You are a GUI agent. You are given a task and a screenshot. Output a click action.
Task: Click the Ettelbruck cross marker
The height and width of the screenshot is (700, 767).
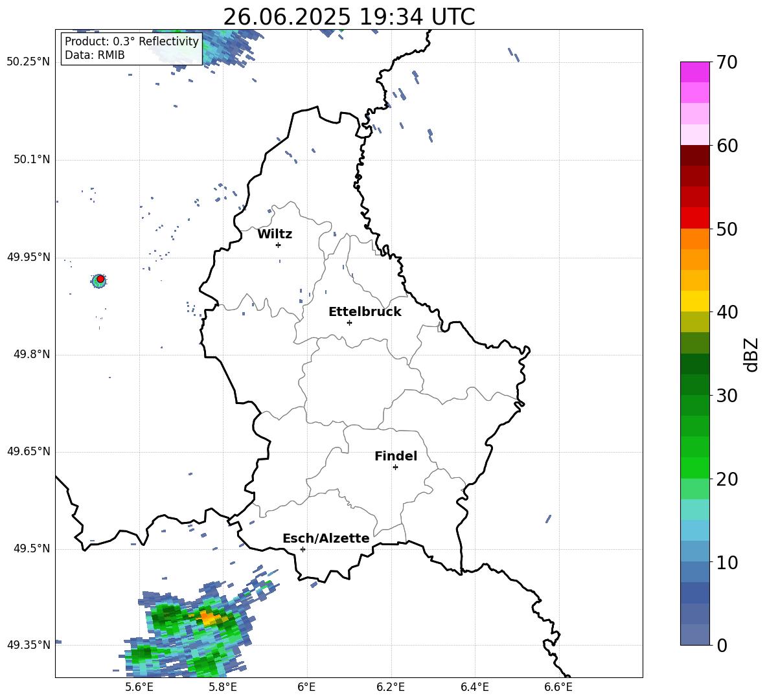[x=349, y=322]
